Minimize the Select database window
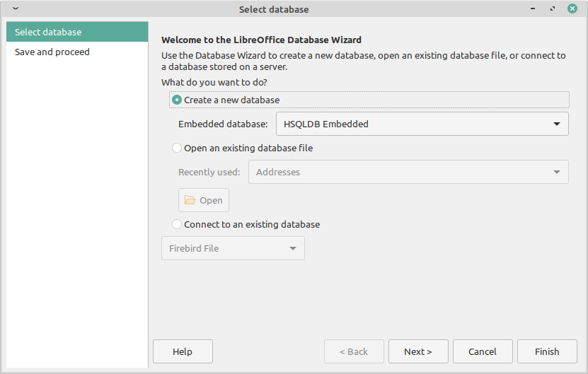588x374 pixels. tap(532, 9)
